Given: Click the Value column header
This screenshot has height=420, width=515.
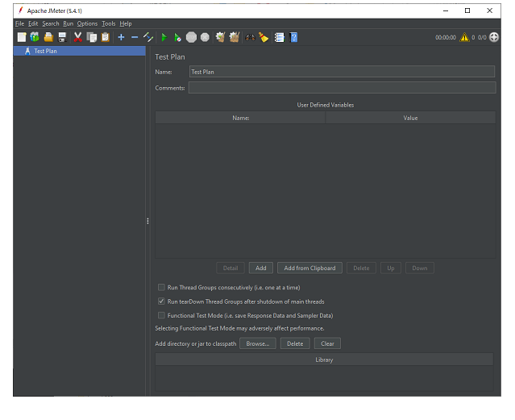Looking at the screenshot, I should (x=410, y=118).
